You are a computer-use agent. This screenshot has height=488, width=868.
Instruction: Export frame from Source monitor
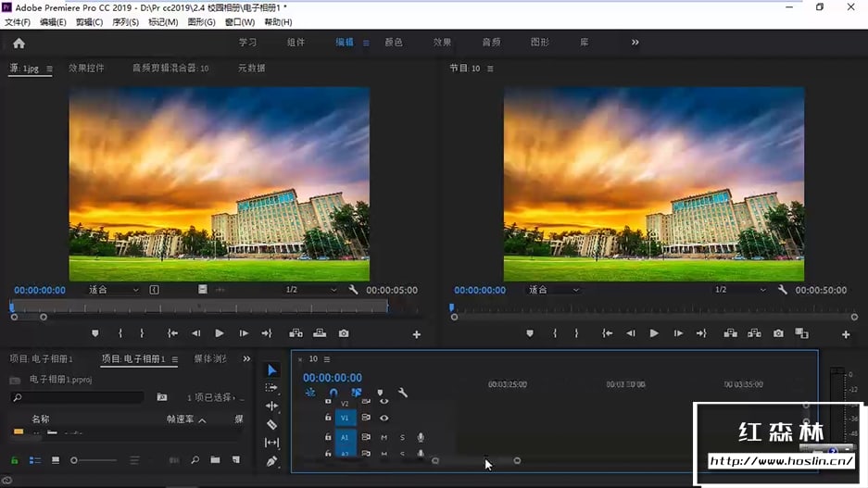(x=344, y=333)
